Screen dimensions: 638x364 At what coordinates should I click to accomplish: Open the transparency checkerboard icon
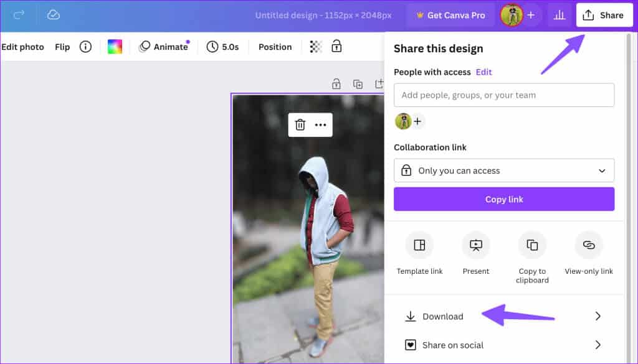coord(316,47)
